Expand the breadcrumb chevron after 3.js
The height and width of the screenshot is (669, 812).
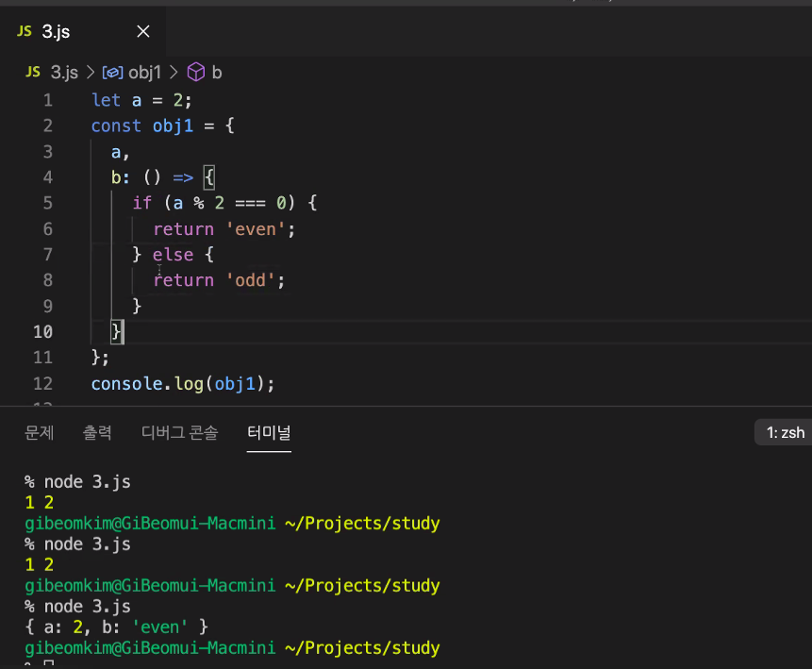pyautogui.click(x=91, y=73)
